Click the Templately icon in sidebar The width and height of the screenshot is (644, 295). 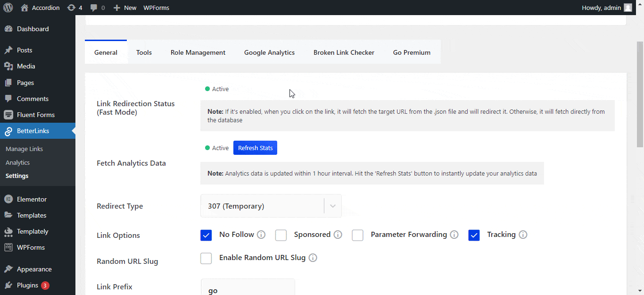pyautogui.click(x=8, y=231)
